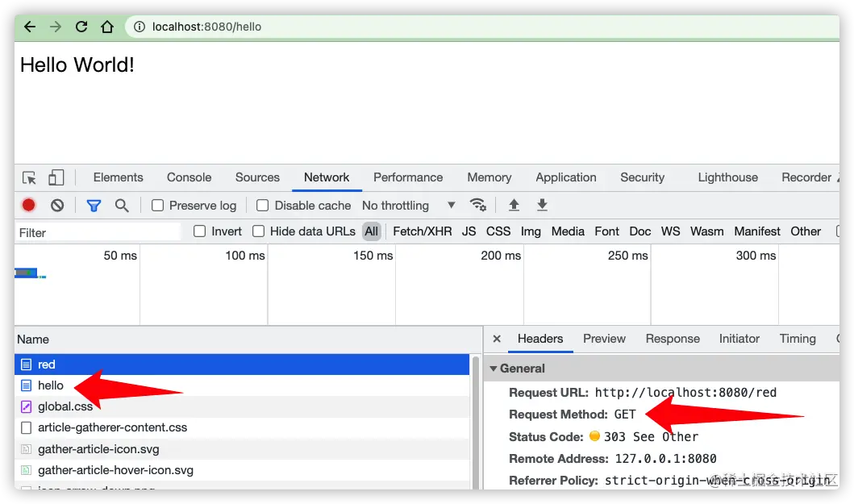
Task: Open the No throttling dropdown
Action: [409, 206]
